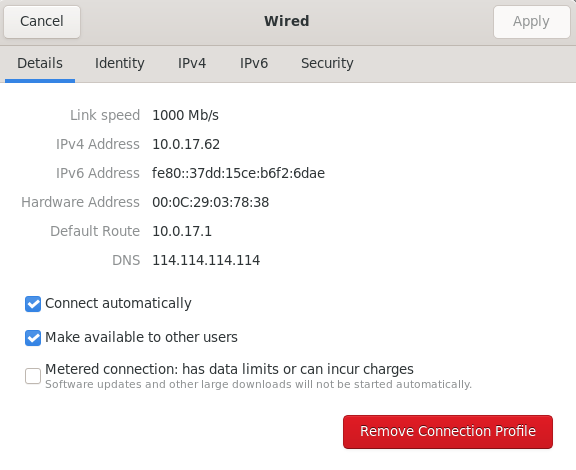Click the Link speed 1000 Mb/s value
The height and width of the screenshot is (470, 576).
[185, 115]
